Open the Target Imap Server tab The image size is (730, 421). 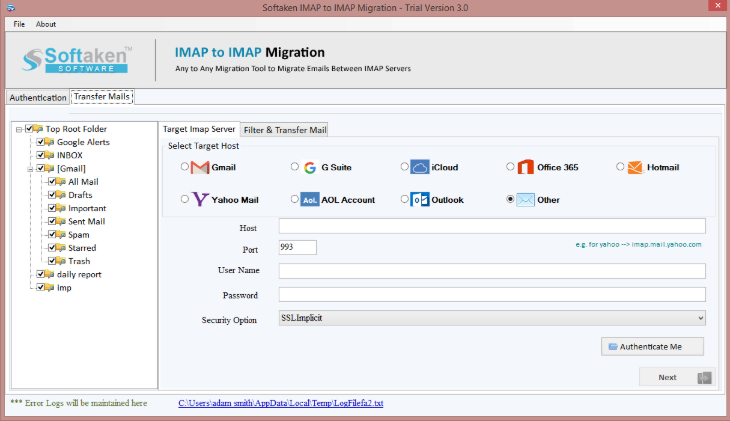tap(199, 129)
